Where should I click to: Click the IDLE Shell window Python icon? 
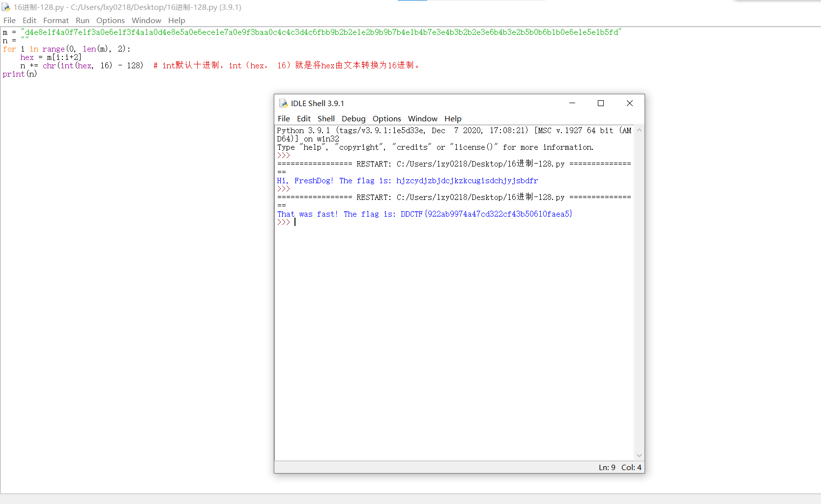[x=283, y=103]
